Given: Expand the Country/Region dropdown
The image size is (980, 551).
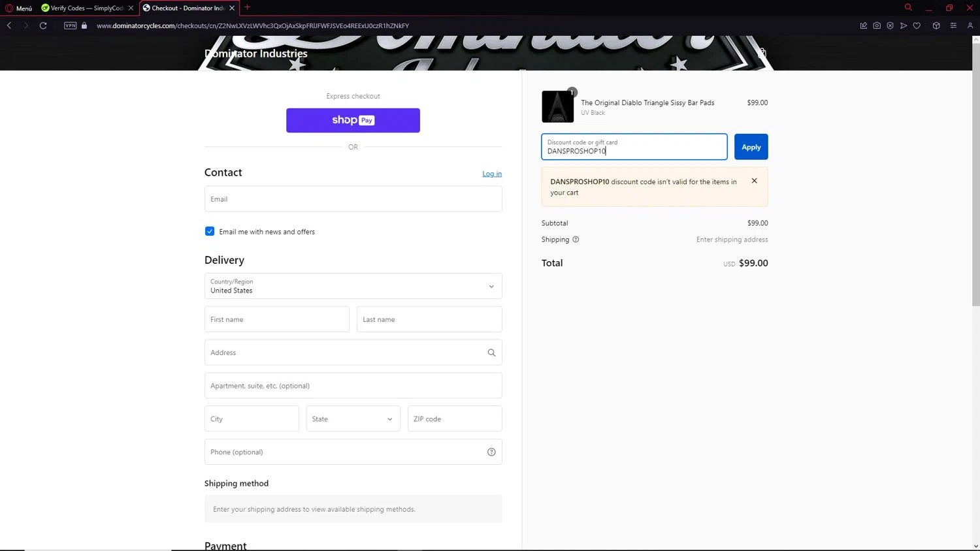Looking at the screenshot, I should click(x=353, y=286).
